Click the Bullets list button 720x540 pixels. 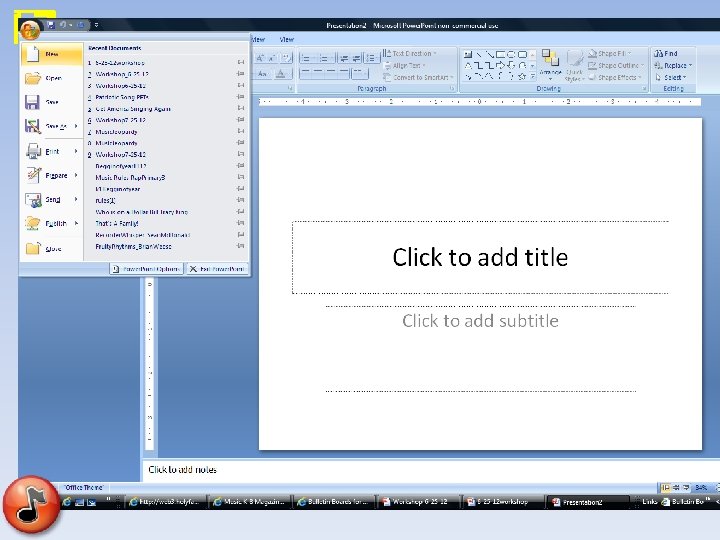[x=307, y=58]
